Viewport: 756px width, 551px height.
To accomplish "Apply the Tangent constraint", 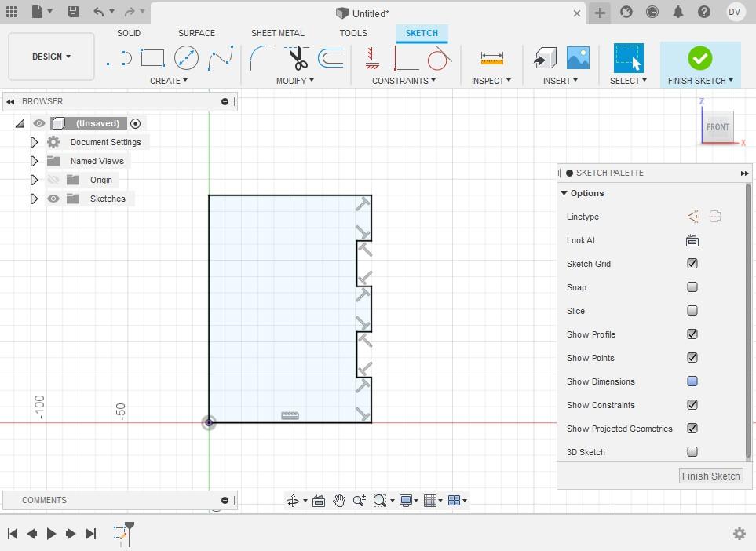I will pyautogui.click(x=439, y=58).
